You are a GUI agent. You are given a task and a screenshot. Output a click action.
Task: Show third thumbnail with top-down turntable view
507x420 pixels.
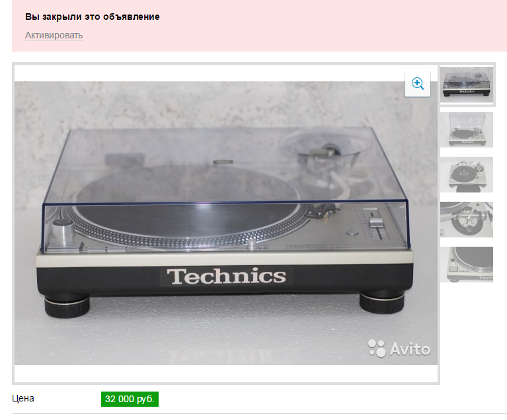pos(467,175)
